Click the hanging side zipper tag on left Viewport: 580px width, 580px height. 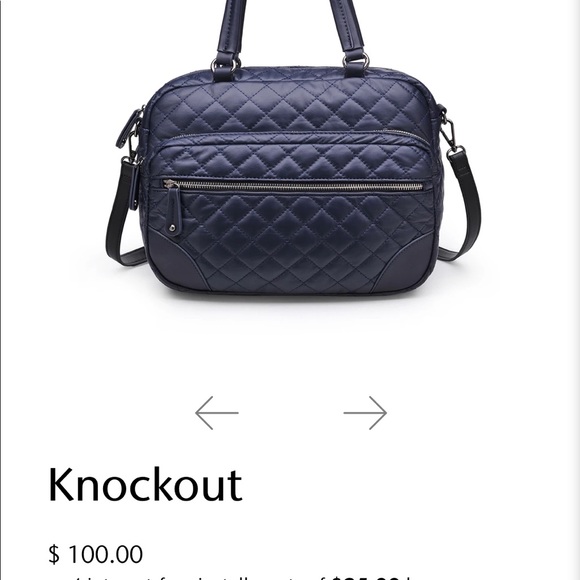pyautogui.click(x=132, y=185)
